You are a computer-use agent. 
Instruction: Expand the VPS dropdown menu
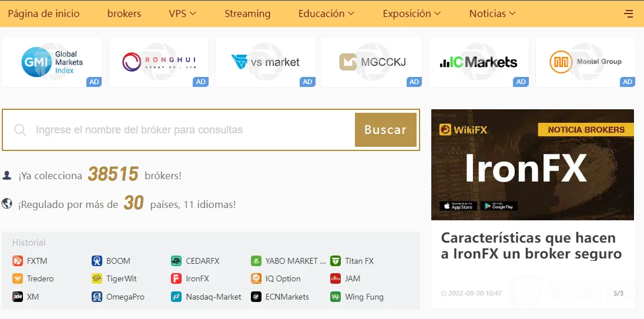click(x=182, y=14)
